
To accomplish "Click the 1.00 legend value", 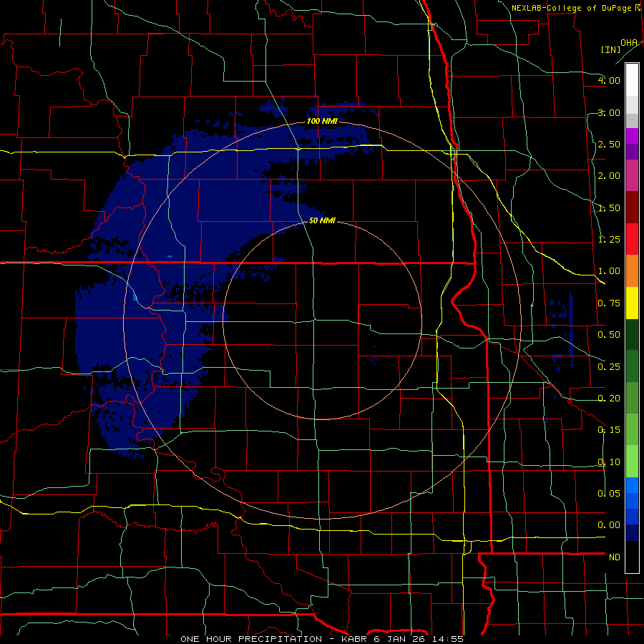I will [x=609, y=271].
